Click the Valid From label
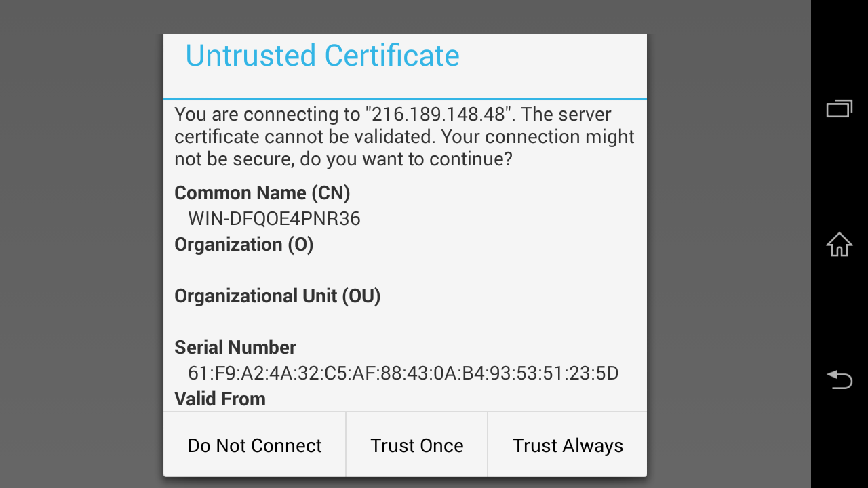This screenshot has height=488, width=868. click(x=220, y=399)
